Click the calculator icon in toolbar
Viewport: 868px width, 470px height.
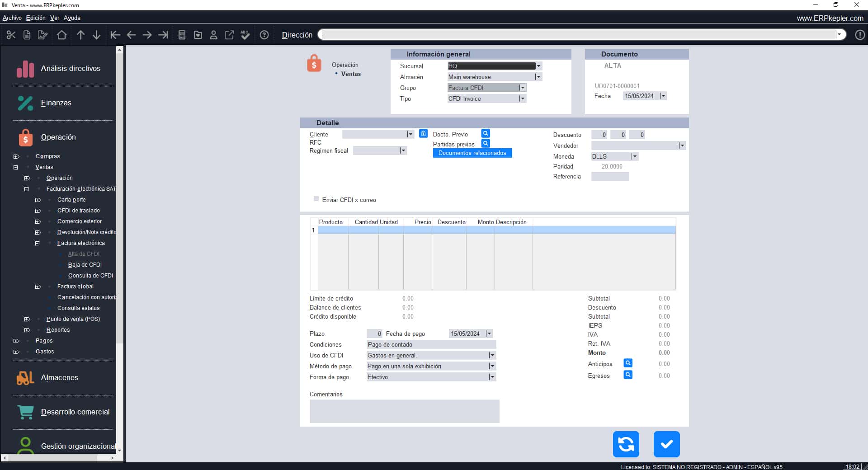point(182,35)
